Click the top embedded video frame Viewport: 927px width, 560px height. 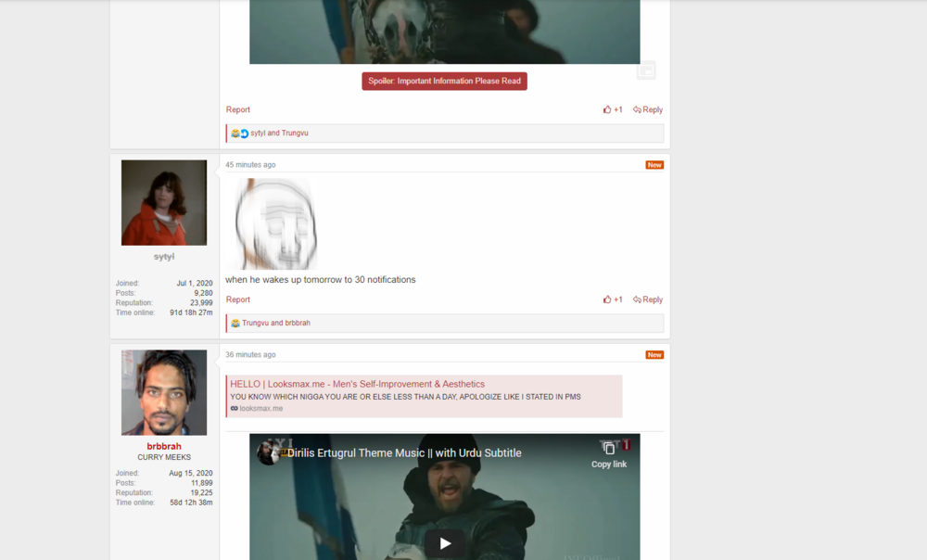(445, 32)
